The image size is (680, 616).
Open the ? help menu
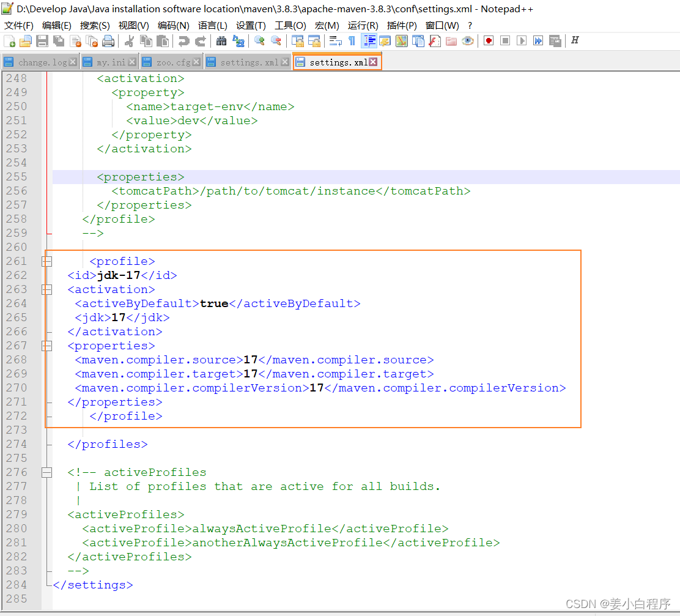(x=470, y=26)
